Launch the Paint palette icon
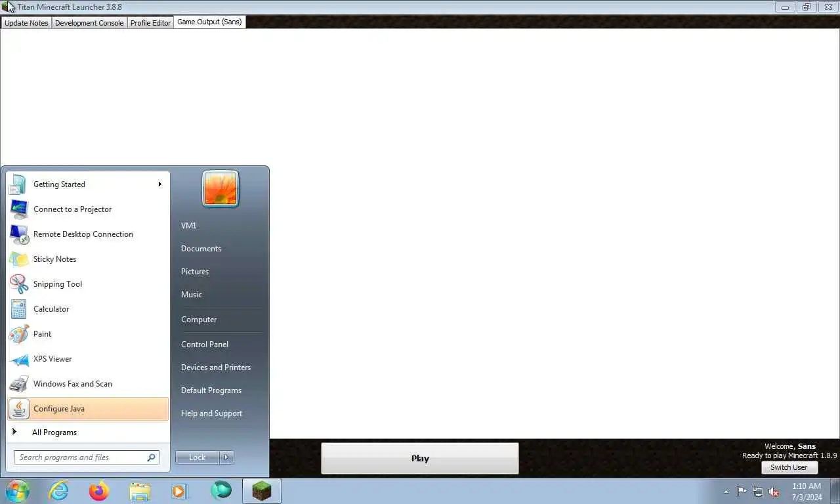 [18, 334]
